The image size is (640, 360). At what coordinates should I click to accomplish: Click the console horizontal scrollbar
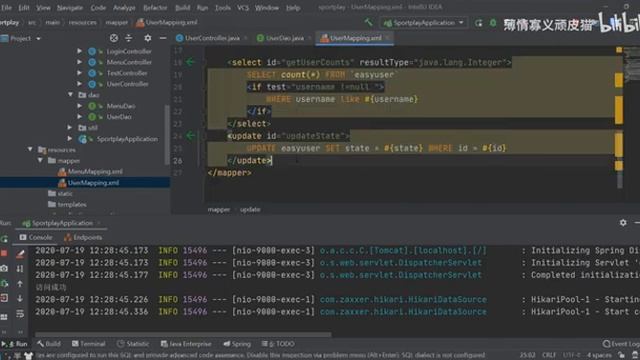pos(183,334)
